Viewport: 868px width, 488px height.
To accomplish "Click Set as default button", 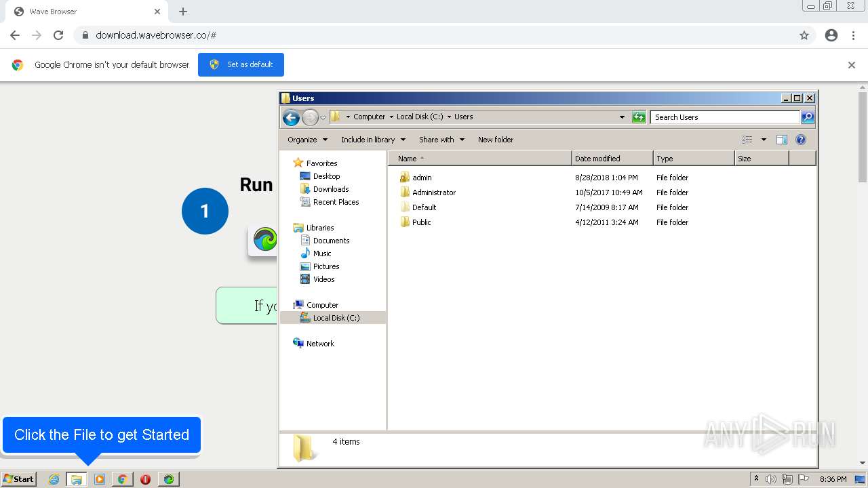I will (241, 64).
